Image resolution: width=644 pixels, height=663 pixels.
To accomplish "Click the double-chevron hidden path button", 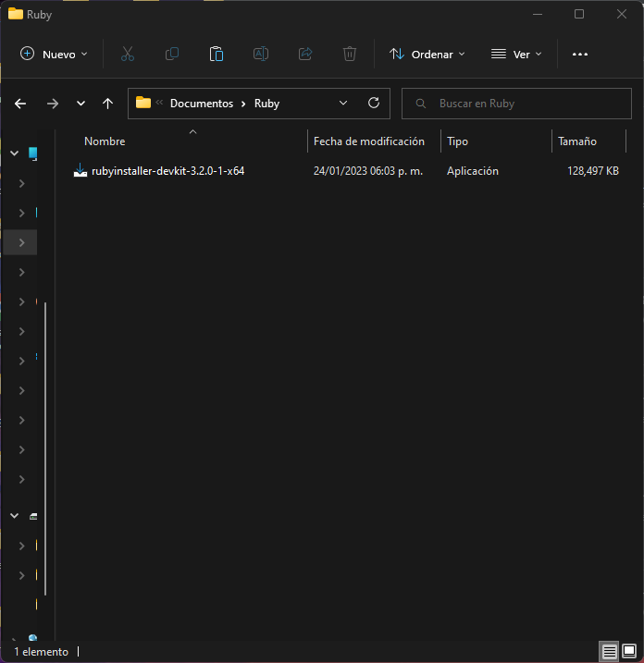I will [x=159, y=103].
